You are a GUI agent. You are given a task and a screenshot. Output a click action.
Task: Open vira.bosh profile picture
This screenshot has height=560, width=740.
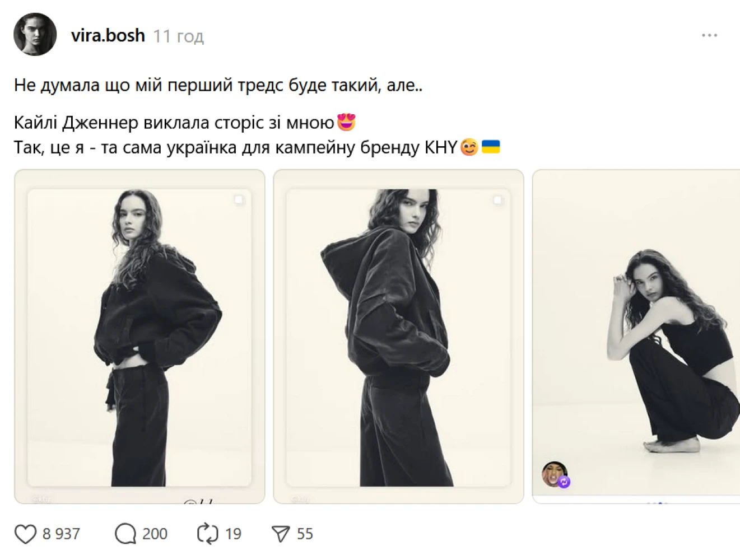[35, 35]
